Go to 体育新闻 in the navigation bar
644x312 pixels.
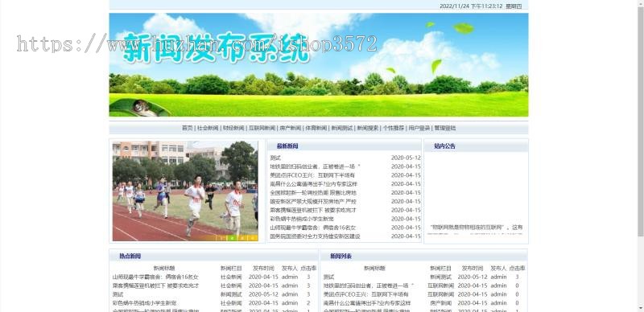coord(316,128)
